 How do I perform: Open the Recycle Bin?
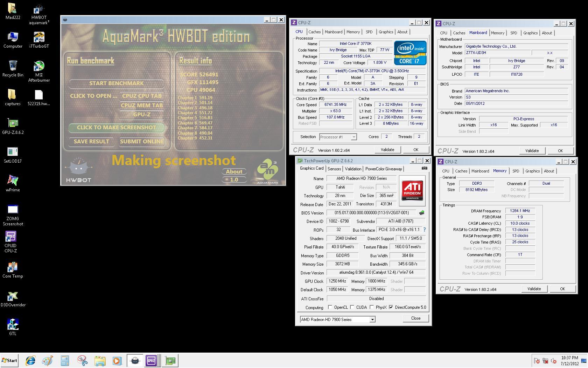(x=13, y=69)
